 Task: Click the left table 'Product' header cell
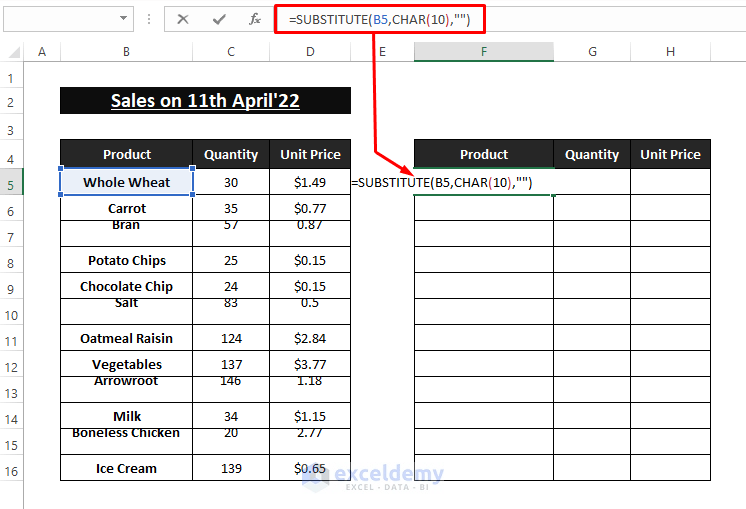point(127,154)
